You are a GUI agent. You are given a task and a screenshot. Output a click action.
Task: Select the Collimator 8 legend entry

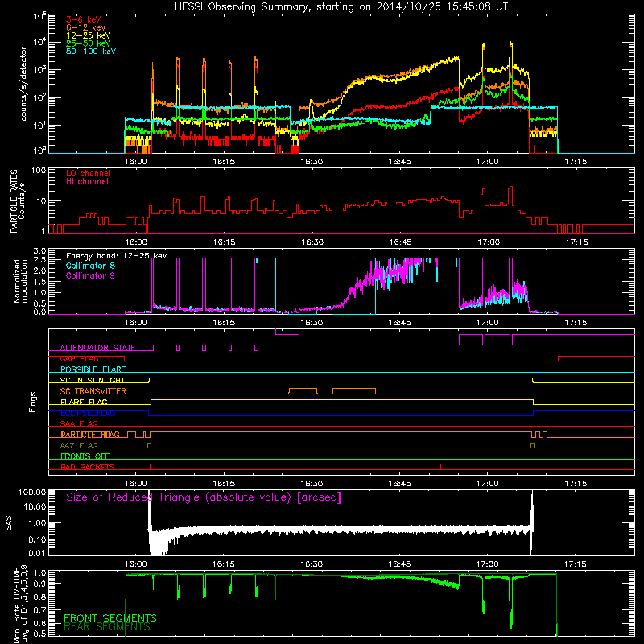tap(90, 266)
